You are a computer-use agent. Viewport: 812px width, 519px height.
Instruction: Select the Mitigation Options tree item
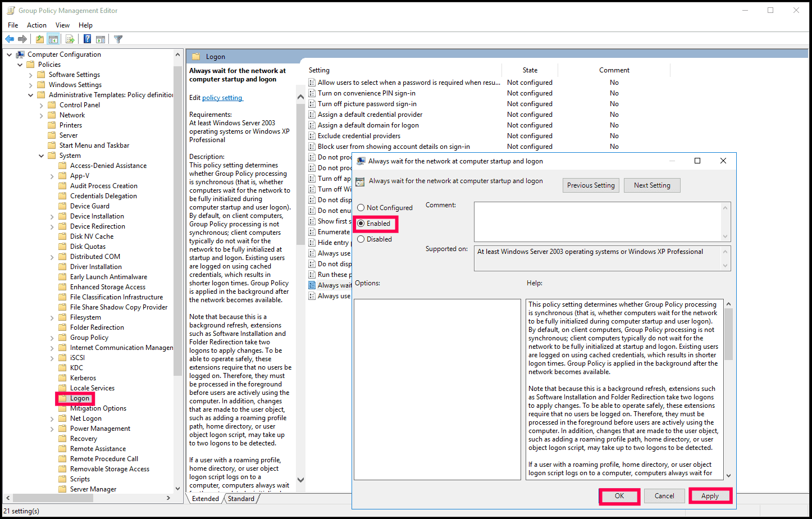point(98,408)
